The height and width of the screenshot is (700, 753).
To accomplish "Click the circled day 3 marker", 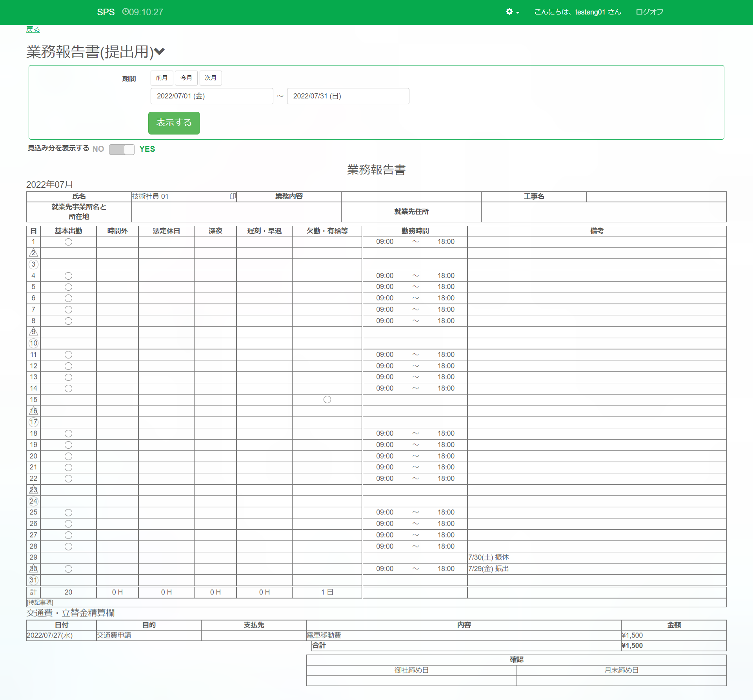I will point(33,264).
